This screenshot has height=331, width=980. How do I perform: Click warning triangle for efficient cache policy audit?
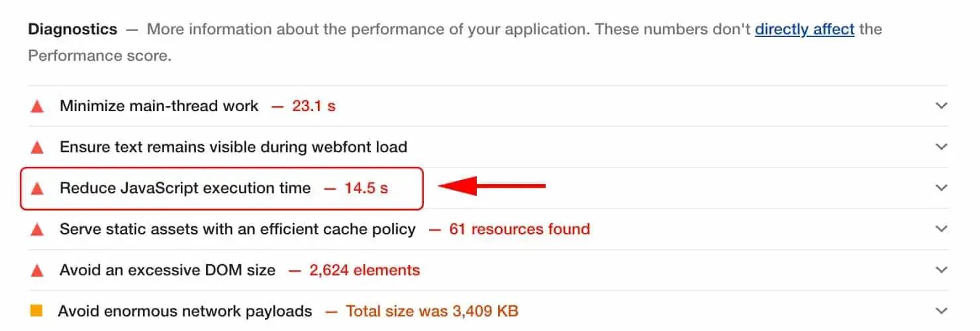[x=38, y=230]
